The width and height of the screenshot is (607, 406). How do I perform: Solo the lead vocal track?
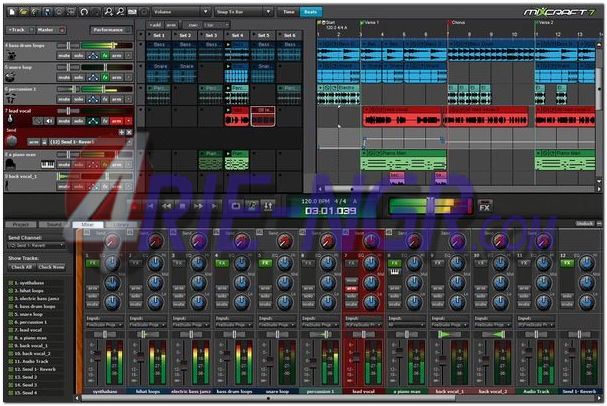(79, 121)
